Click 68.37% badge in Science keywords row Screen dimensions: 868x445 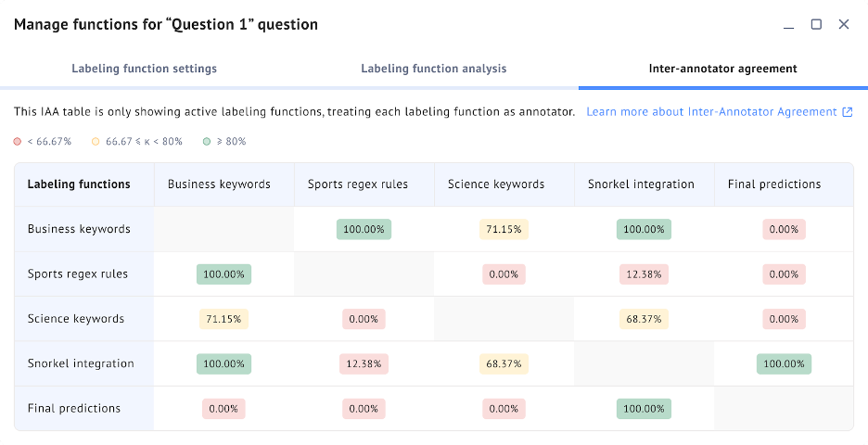pos(644,319)
